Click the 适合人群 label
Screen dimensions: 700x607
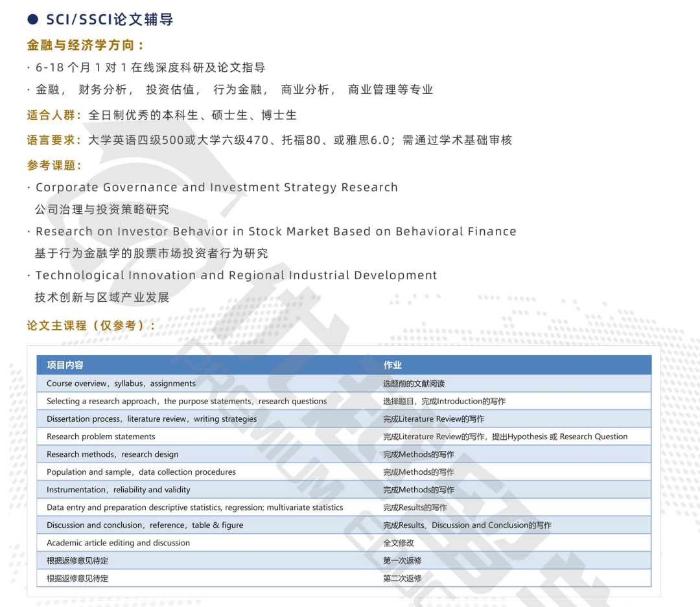pos(54,115)
